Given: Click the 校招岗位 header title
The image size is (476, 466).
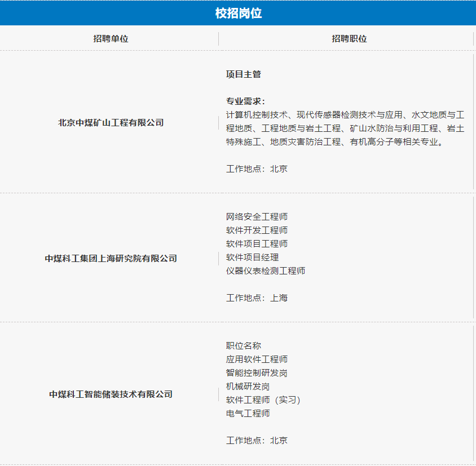Looking at the screenshot, I should click(x=239, y=13).
